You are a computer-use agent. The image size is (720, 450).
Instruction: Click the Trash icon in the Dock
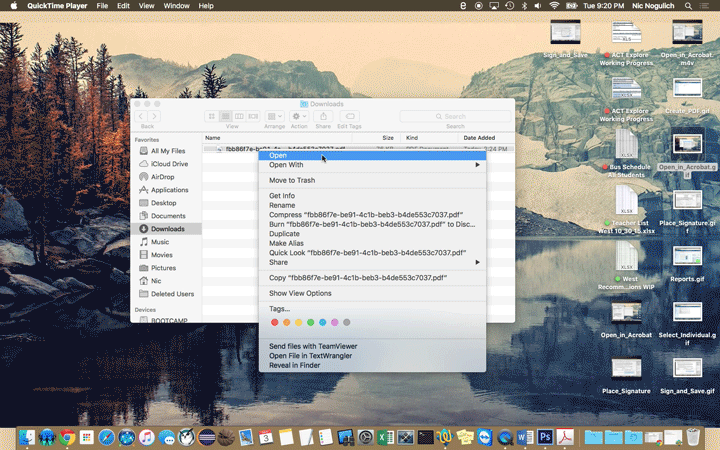pos(693,437)
